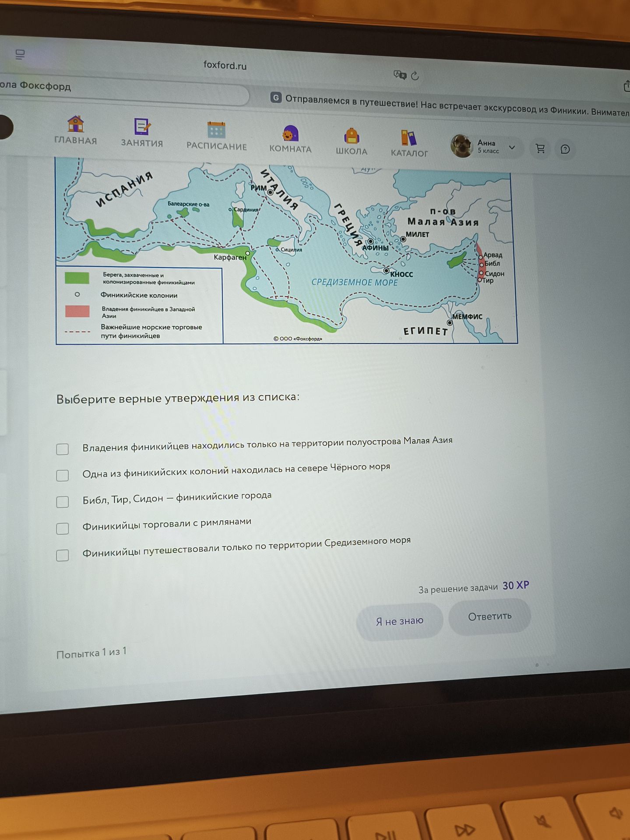Expand the Анна profile dropdown arrow
630x840 pixels.
point(512,147)
